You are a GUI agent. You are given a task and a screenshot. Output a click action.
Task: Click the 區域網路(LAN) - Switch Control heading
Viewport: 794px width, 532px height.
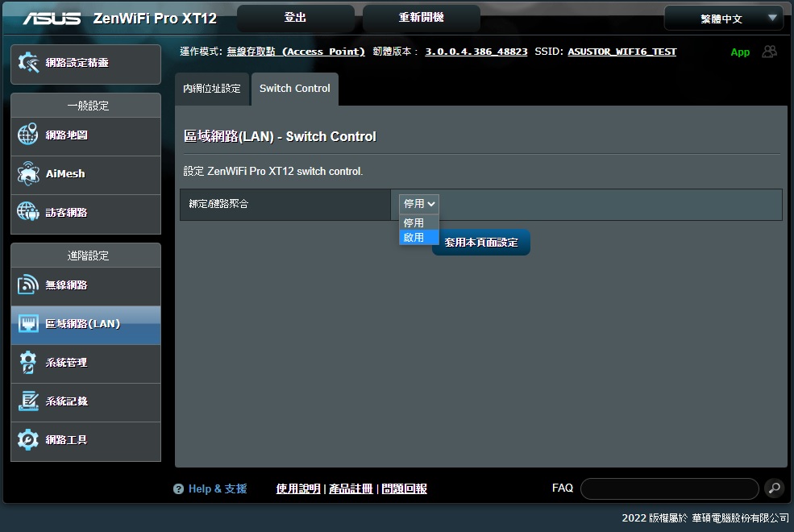pos(280,137)
